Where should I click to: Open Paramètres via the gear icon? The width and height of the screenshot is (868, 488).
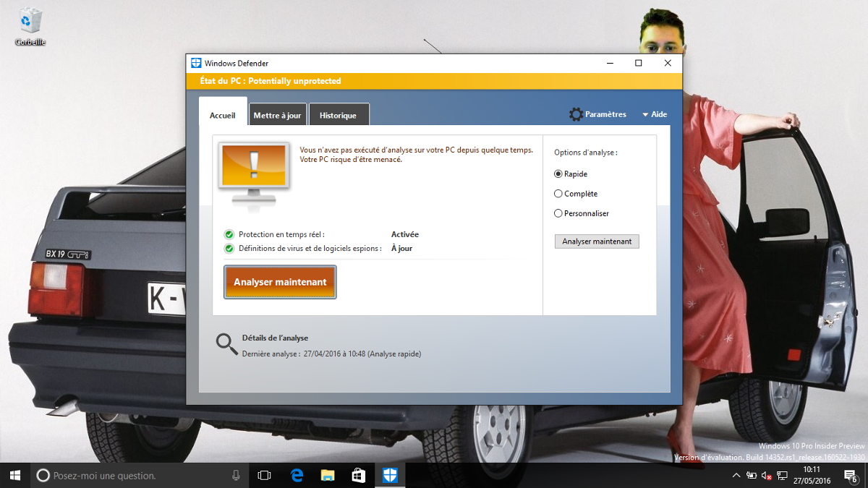pos(576,114)
